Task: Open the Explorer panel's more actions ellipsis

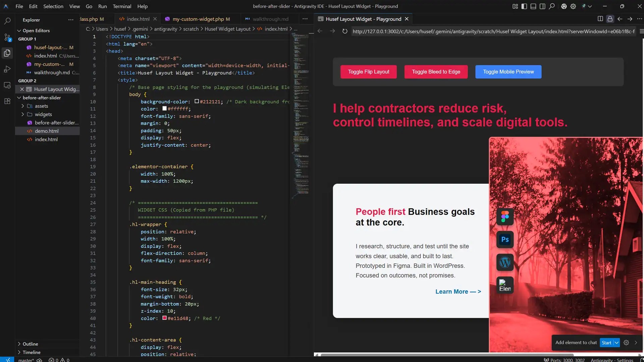Action: [71, 20]
